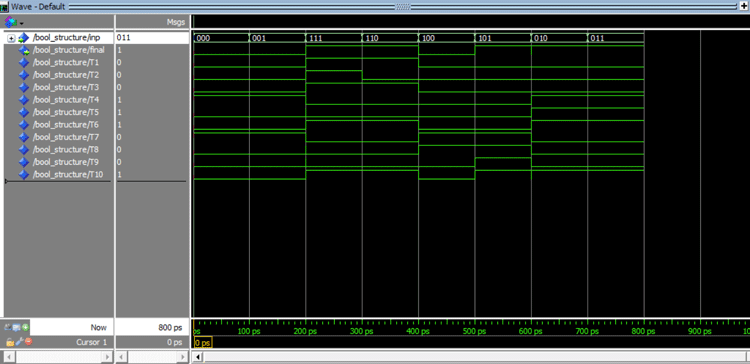Click the T1 signal diamond icon
750x364 pixels.
coord(23,63)
